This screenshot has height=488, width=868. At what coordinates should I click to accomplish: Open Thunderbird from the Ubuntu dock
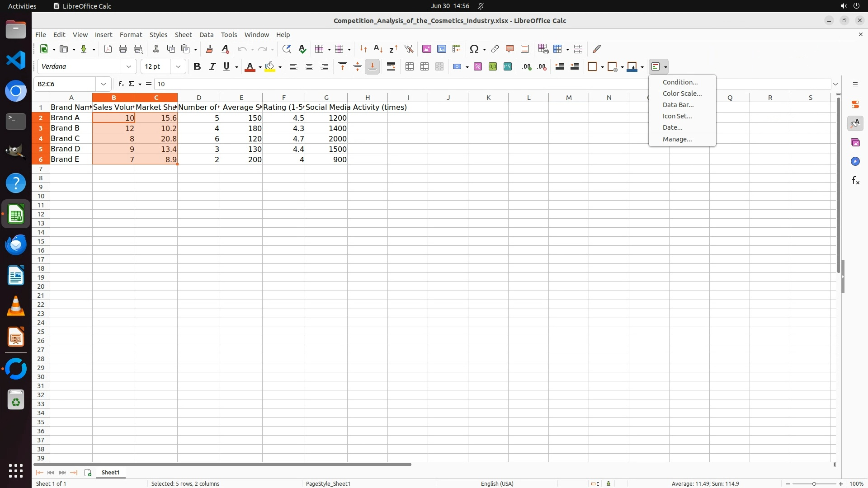point(16,244)
